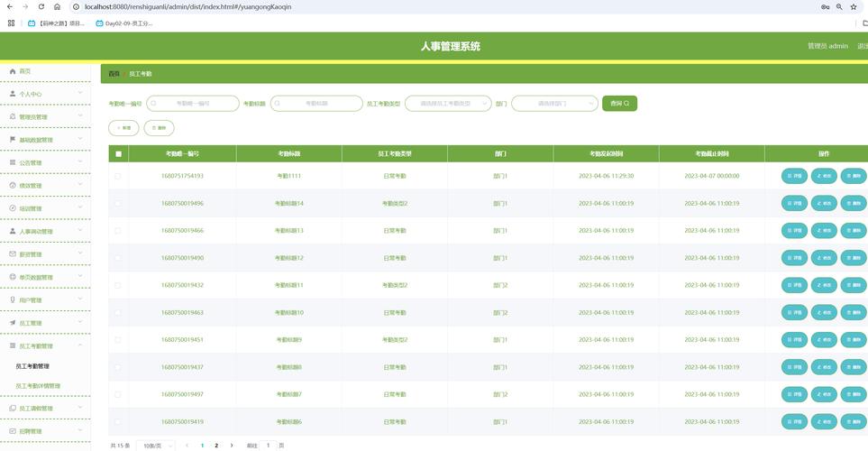The height and width of the screenshot is (451, 868).
Task: Click the flag icon beside 基础数据管理
Action: point(13,140)
